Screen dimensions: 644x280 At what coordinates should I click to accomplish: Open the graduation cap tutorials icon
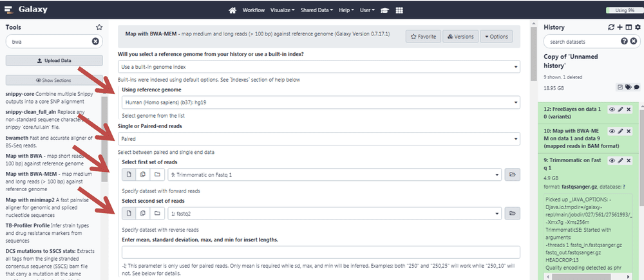tap(385, 10)
